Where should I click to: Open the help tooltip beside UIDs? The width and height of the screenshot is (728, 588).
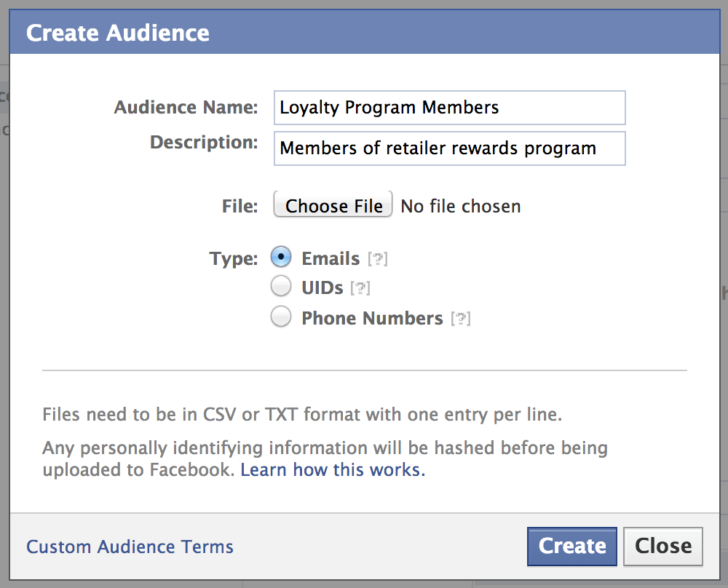[360, 288]
